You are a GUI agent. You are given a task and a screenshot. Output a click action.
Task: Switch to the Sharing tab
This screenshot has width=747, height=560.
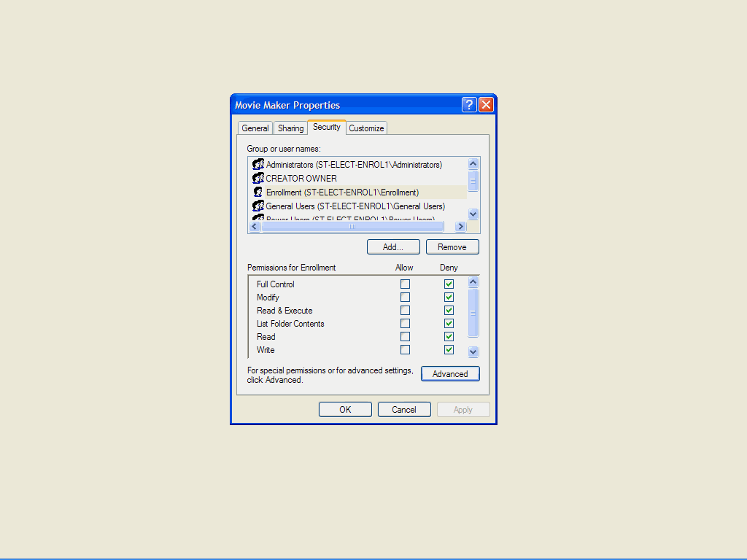tap(290, 128)
